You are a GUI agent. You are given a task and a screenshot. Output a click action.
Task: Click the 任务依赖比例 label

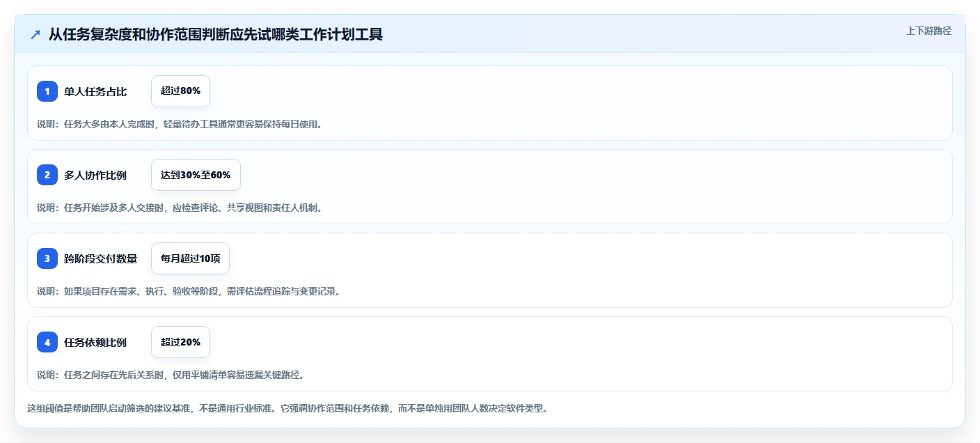[x=95, y=342]
